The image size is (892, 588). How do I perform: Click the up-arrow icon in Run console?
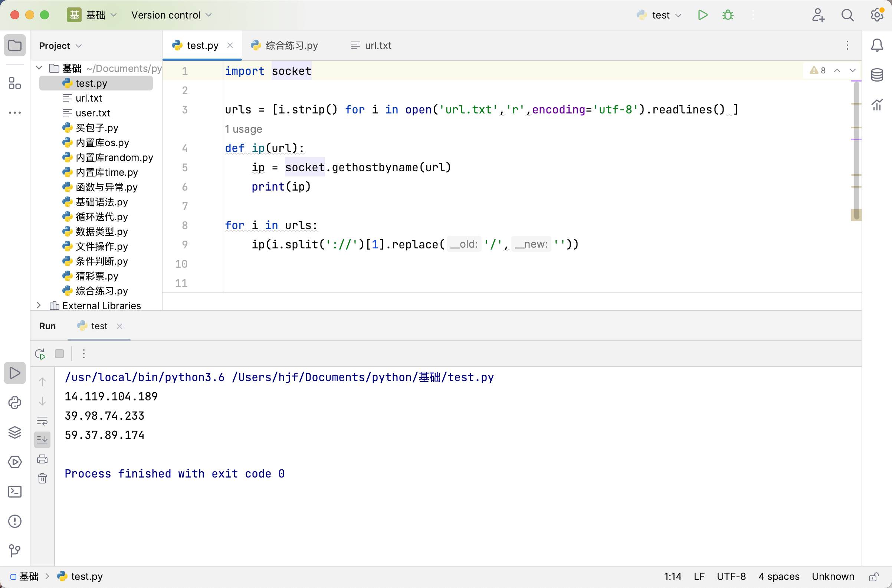[42, 382]
